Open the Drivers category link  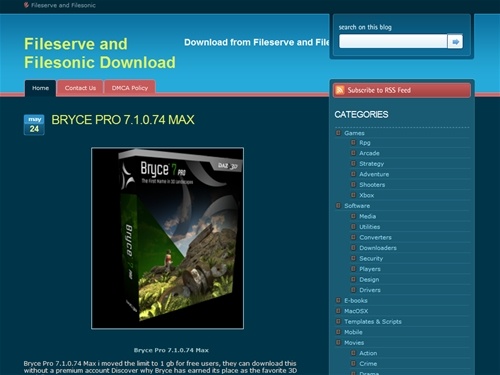tap(370, 290)
